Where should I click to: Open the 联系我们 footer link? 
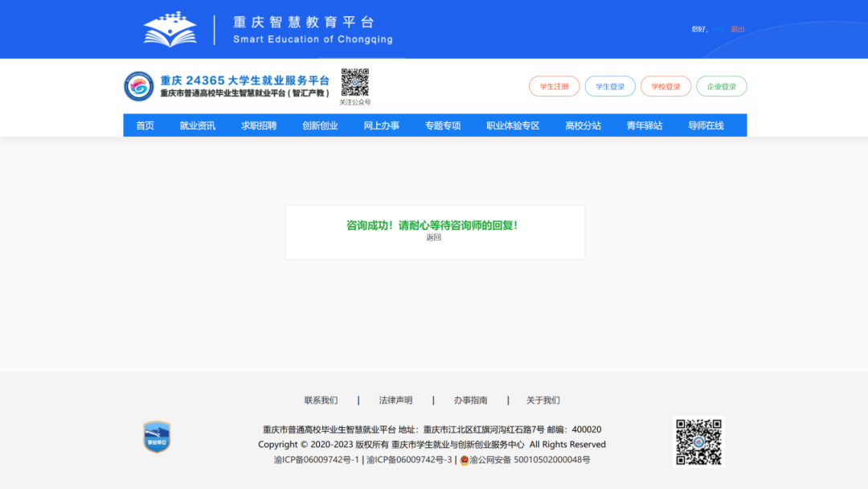click(321, 401)
